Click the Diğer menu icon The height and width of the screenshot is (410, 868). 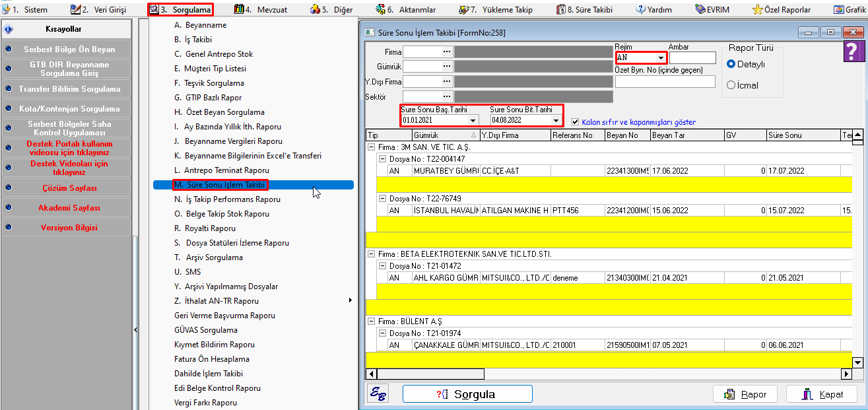[x=315, y=10]
